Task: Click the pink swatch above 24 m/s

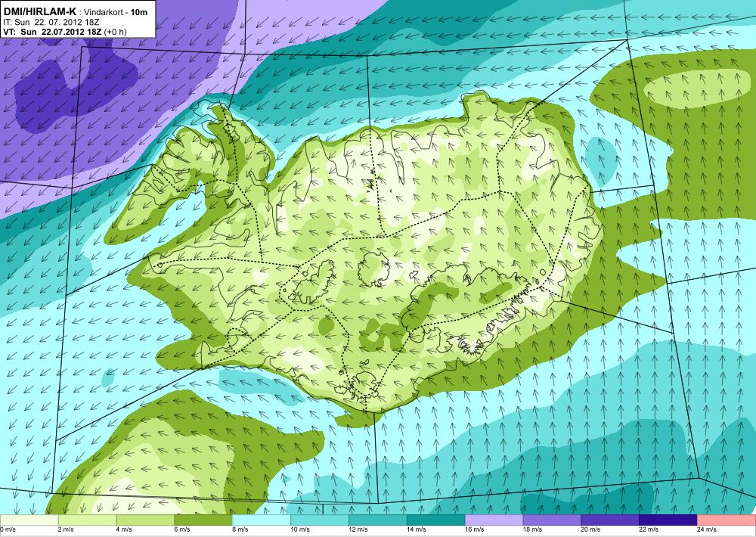Action: coord(727,520)
